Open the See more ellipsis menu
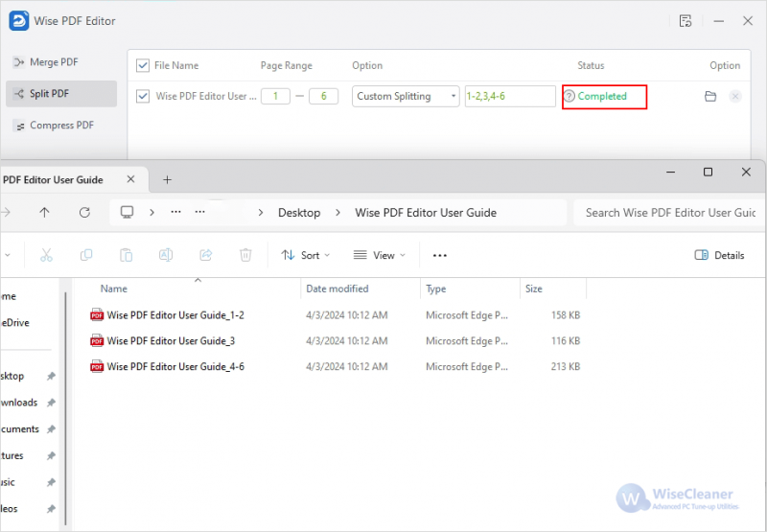767x532 pixels. tap(440, 255)
